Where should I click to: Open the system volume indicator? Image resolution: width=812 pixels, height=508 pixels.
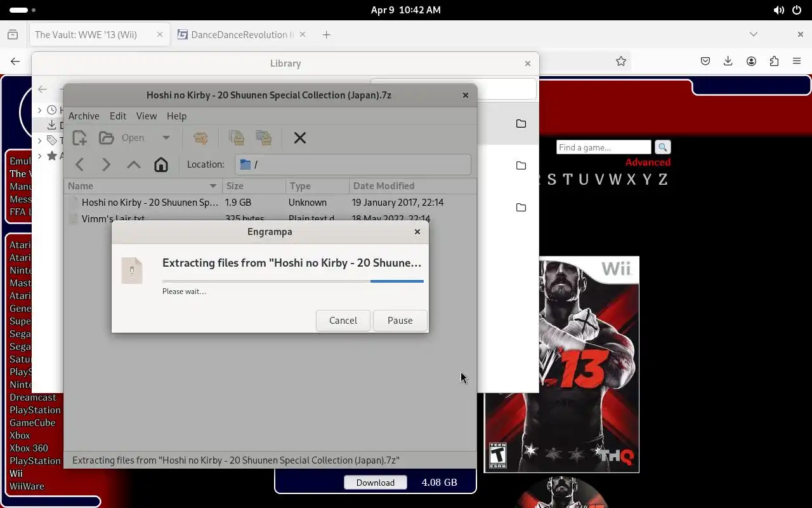click(x=778, y=10)
